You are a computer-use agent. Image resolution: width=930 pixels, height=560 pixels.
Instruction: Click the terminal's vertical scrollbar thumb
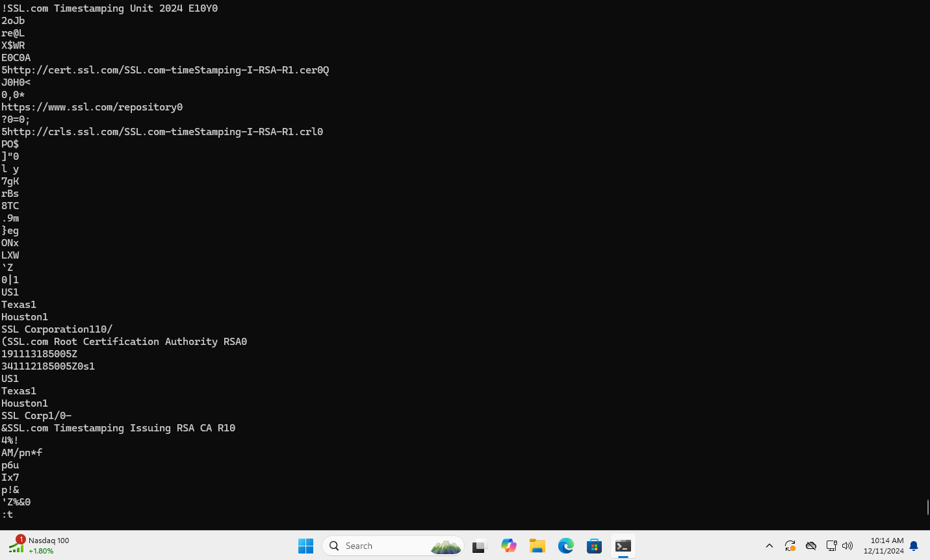927,507
